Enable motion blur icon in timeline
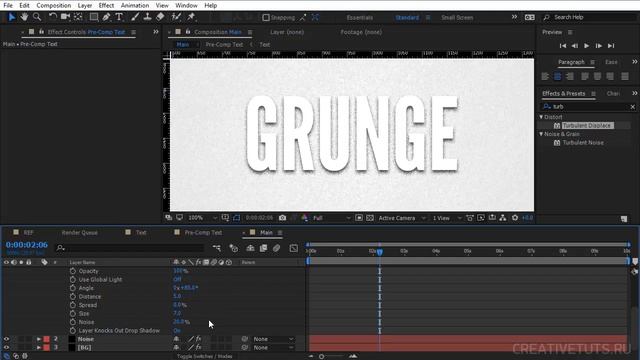Viewport: 640px width, 360px height. pyautogui.click(x=276, y=248)
